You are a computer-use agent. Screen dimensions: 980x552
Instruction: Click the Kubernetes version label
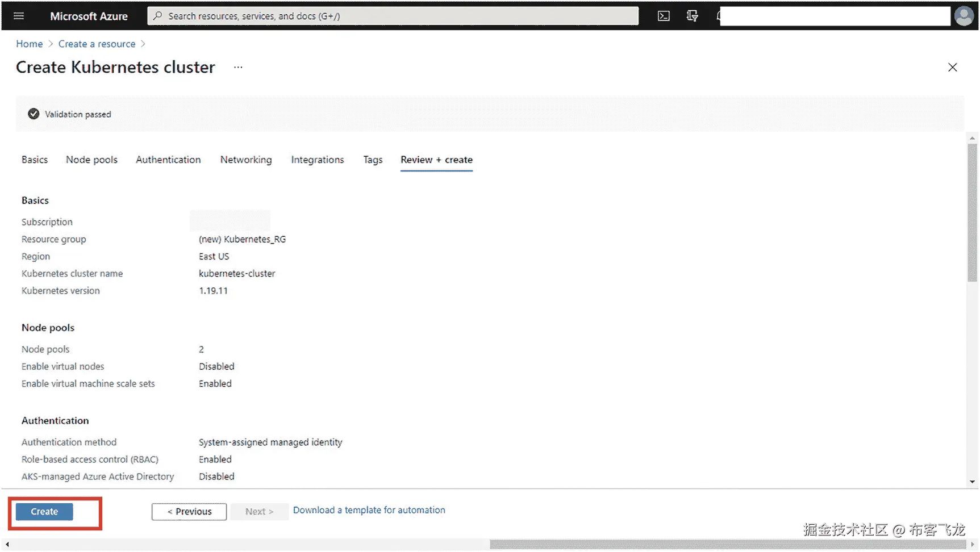coord(61,290)
